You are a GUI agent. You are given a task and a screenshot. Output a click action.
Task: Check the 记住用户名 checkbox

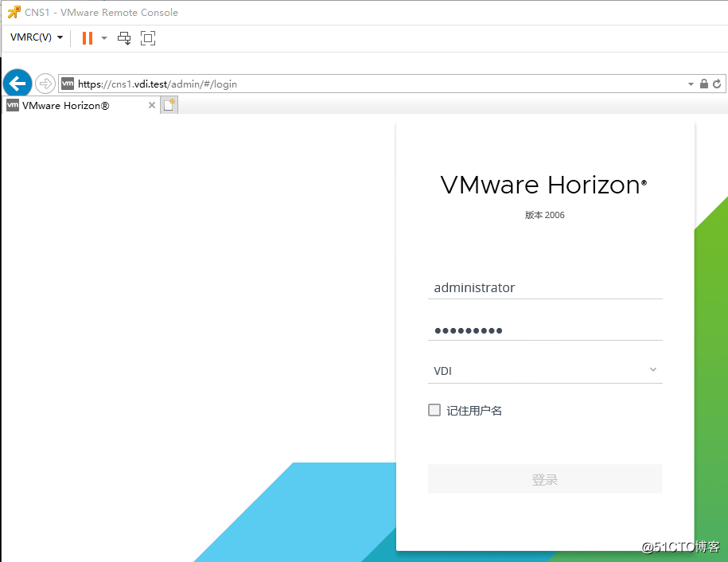[x=434, y=410]
